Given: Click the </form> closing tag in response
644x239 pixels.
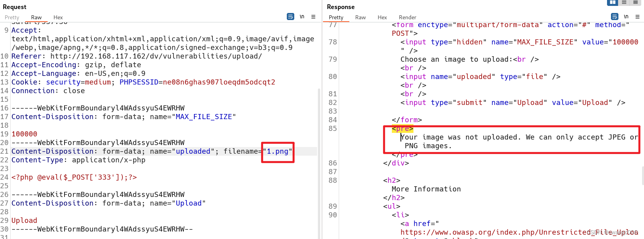Looking at the screenshot, I should click(x=407, y=120).
